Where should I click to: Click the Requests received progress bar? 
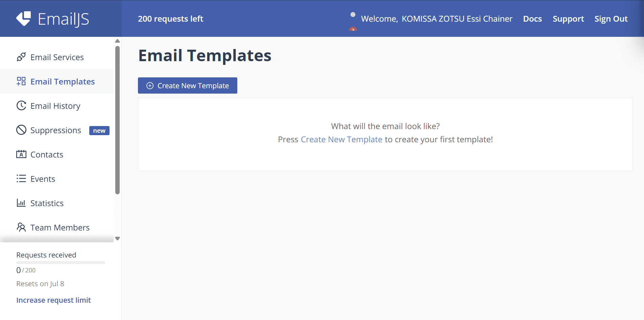pyautogui.click(x=60, y=263)
